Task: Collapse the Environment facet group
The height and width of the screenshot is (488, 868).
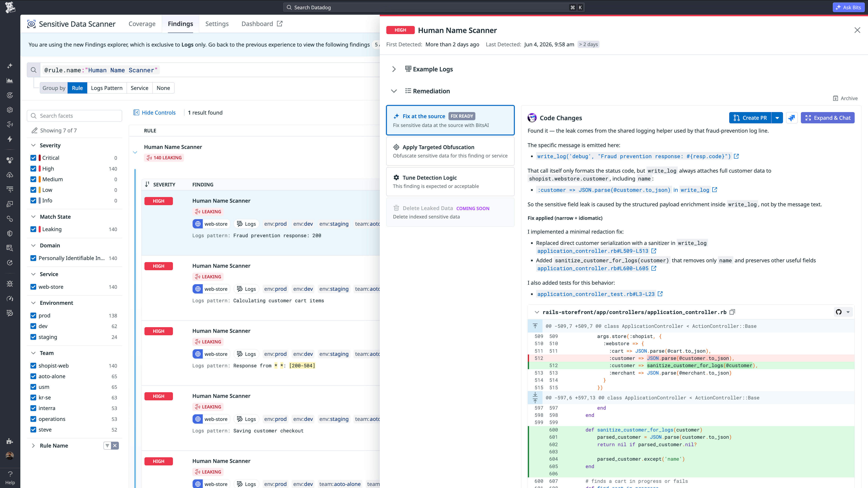Action: coord(33,303)
